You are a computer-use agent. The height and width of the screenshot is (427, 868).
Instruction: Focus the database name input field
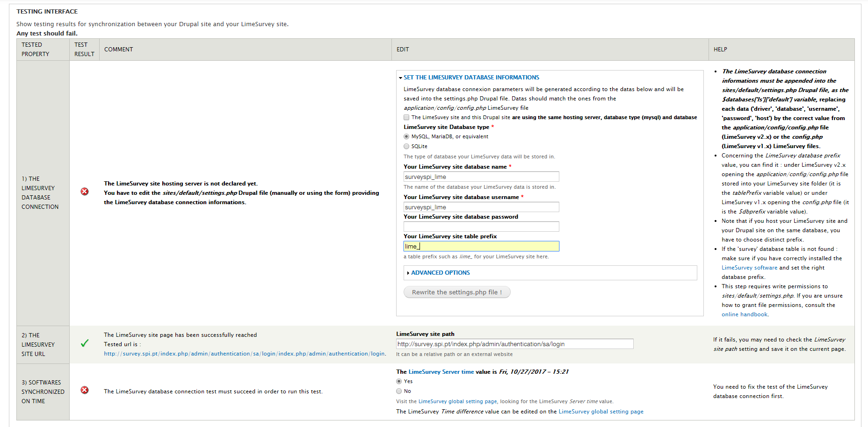481,177
